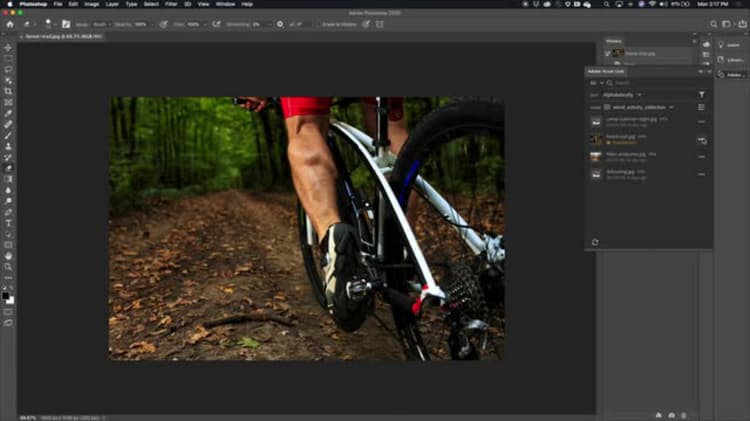Screen dimensions: 750x421
Task: Select the Zoom tool
Action: pos(8,267)
